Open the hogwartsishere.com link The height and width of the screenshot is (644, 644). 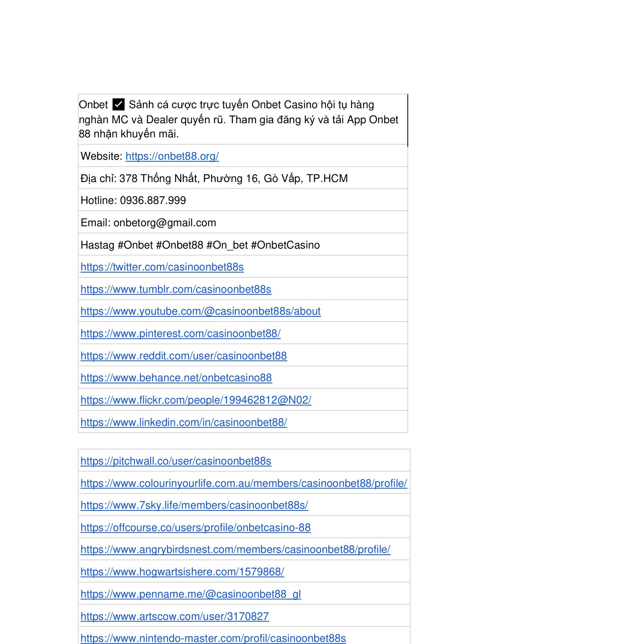182,572
